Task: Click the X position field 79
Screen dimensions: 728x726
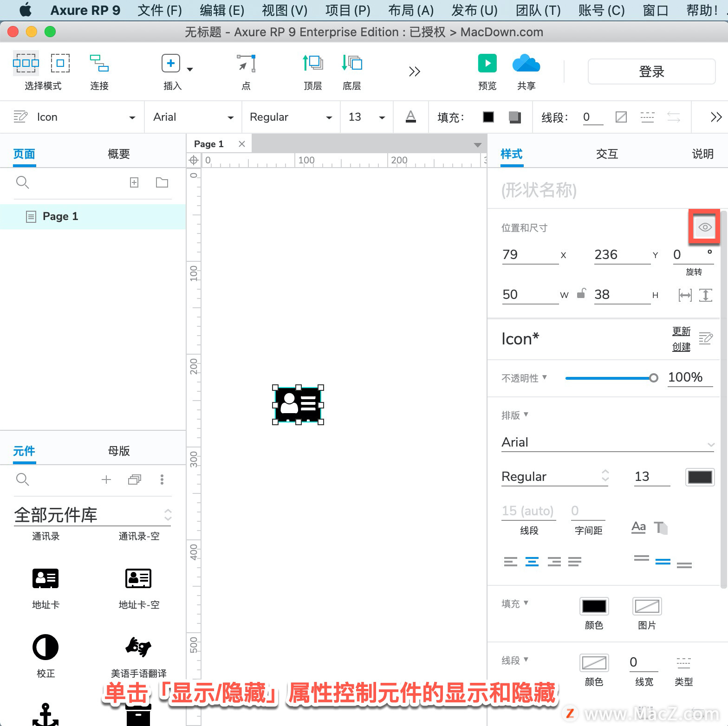Action: click(530, 255)
